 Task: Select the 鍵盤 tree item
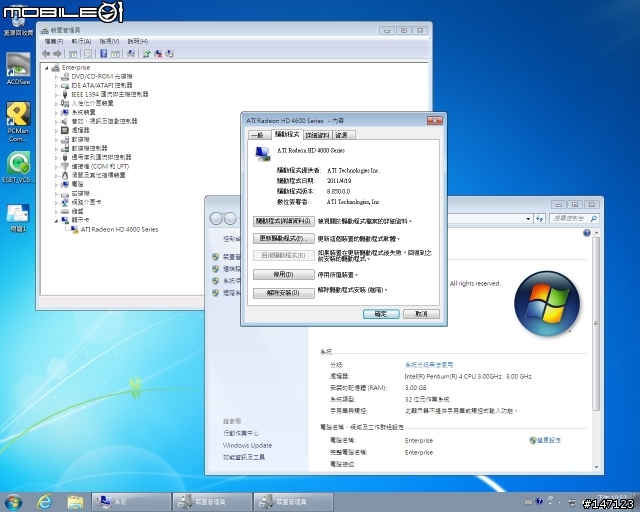pyautogui.click(x=77, y=211)
